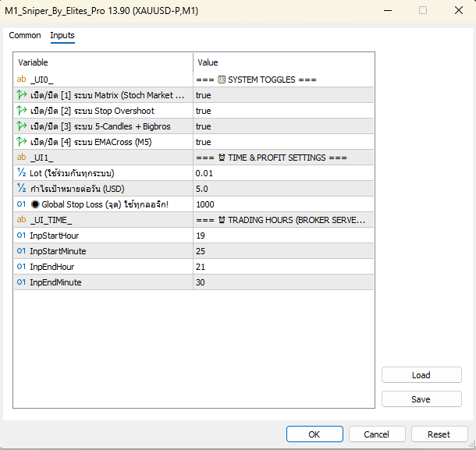The height and width of the screenshot is (450, 476).
Task: Select the Matrix (Stoch Market ... variable label
Action: click(x=107, y=95)
